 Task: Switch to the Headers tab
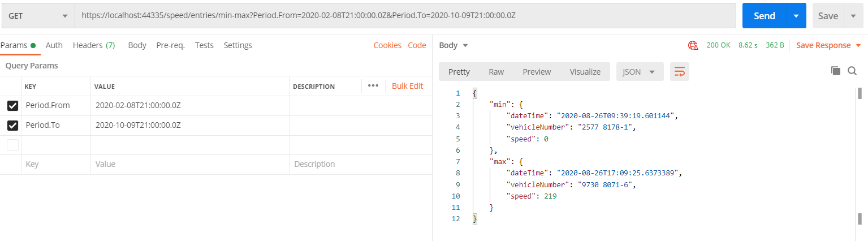[x=94, y=45]
